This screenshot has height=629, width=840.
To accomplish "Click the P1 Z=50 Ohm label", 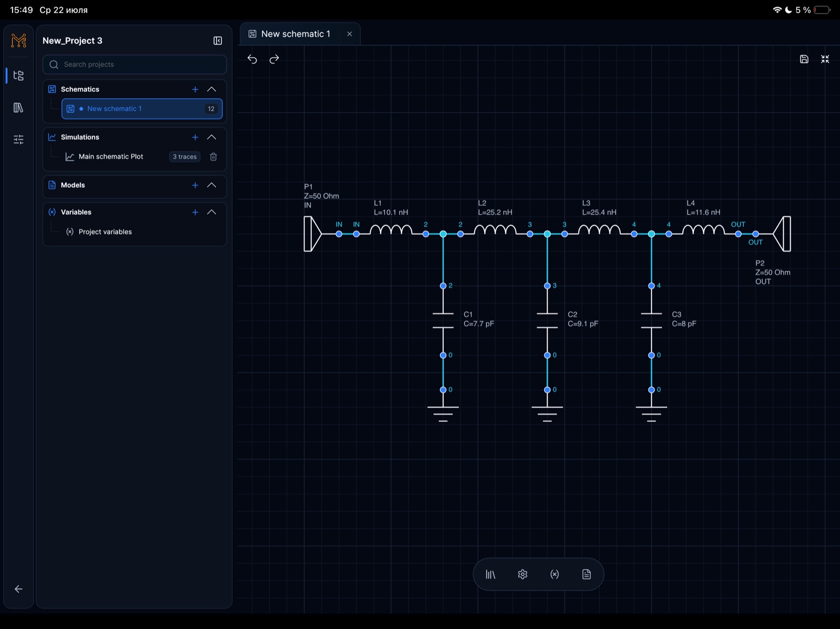I will 321,196.
